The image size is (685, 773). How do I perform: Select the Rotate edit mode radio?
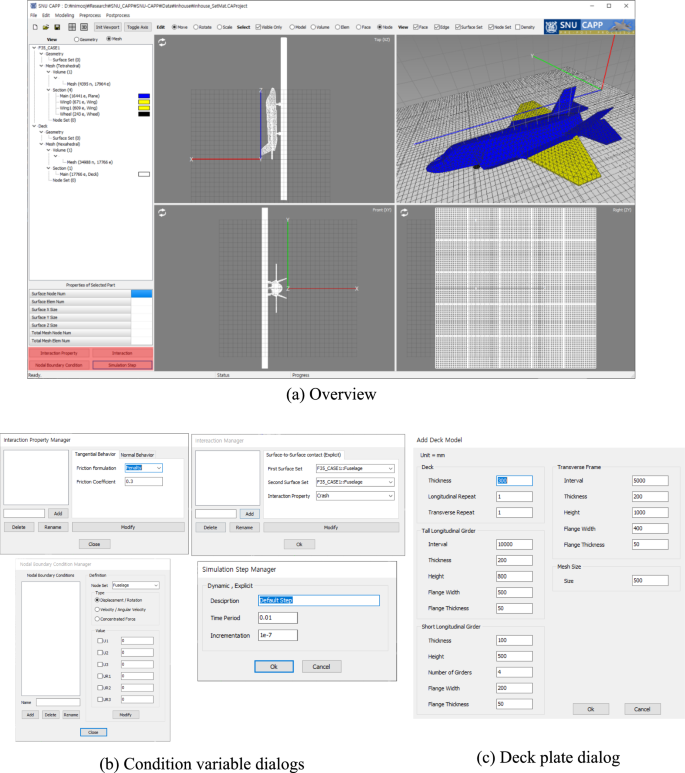click(196, 27)
